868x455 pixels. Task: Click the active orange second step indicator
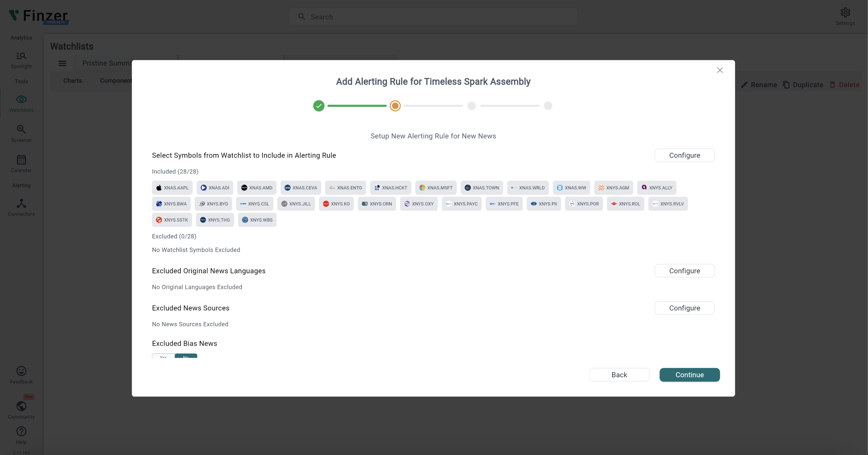(x=395, y=106)
